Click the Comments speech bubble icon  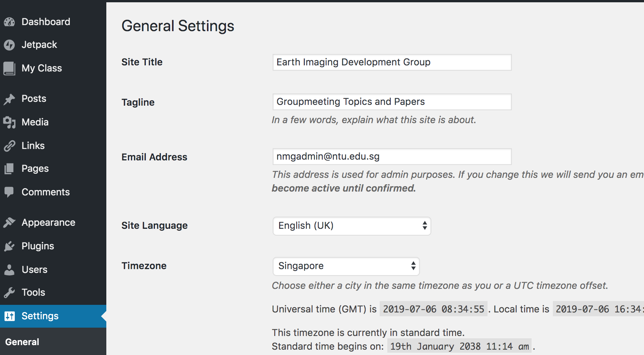[x=9, y=192]
